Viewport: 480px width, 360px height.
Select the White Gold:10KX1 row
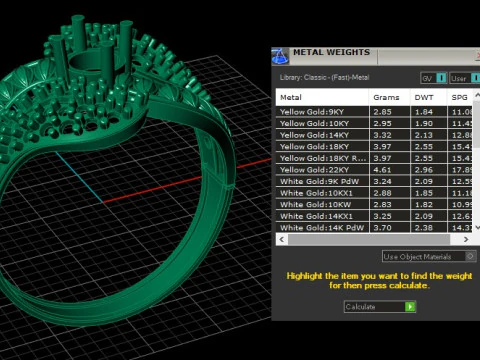374,193
